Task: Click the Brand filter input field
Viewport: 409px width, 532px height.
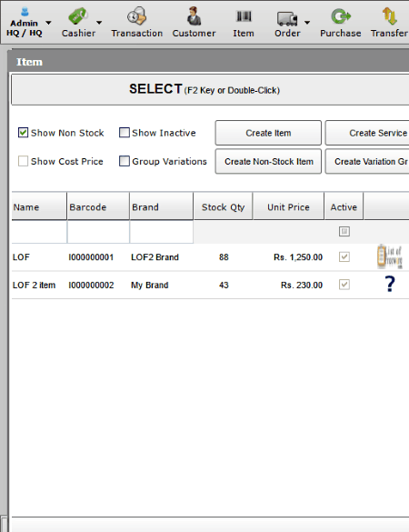Action: coord(162,232)
